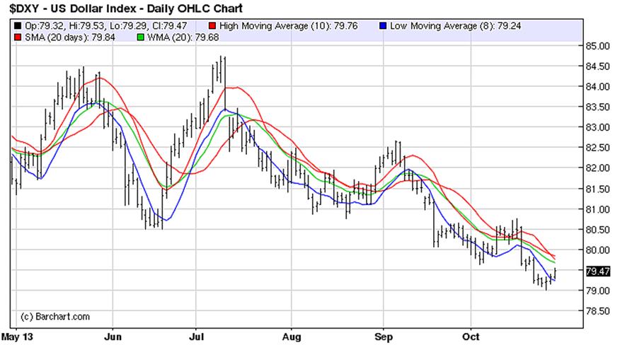Click the Jun label on time axis
This screenshot has width=620, height=364.
pyautogui.click(x=113, y=337)
